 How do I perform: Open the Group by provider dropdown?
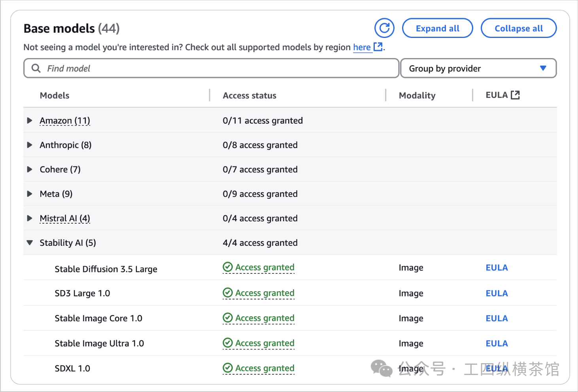click(x=478, y=68)
